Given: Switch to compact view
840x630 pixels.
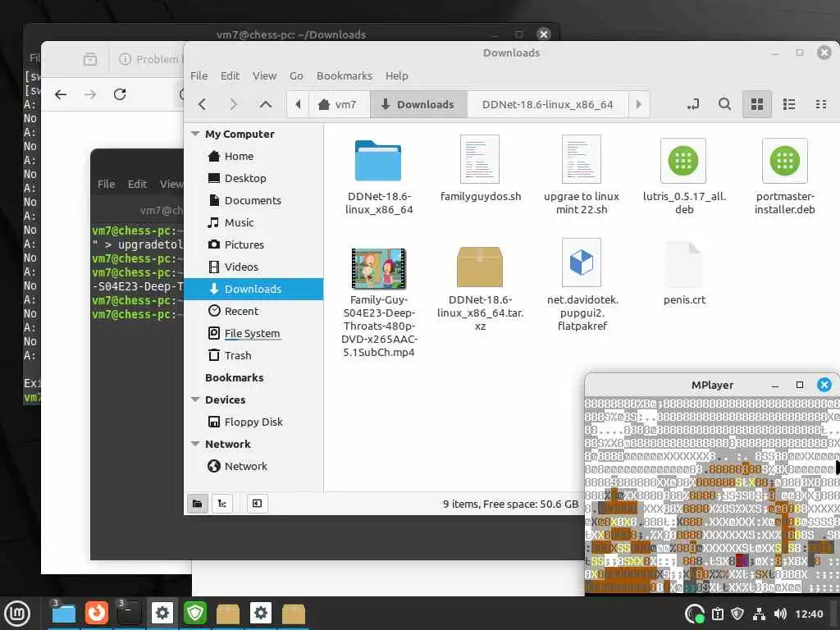Looking at the screenshot, I should (x=820, y=104).
